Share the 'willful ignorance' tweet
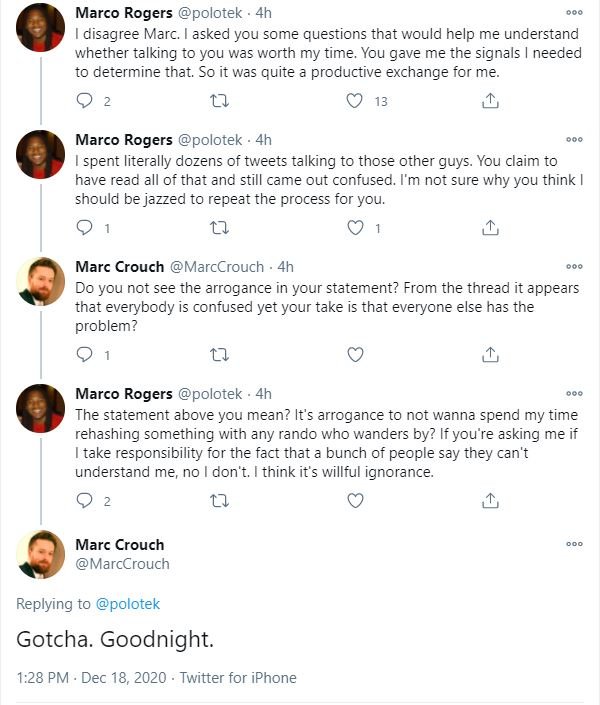Viewport: 600px width, 705px height. [490, 500]
